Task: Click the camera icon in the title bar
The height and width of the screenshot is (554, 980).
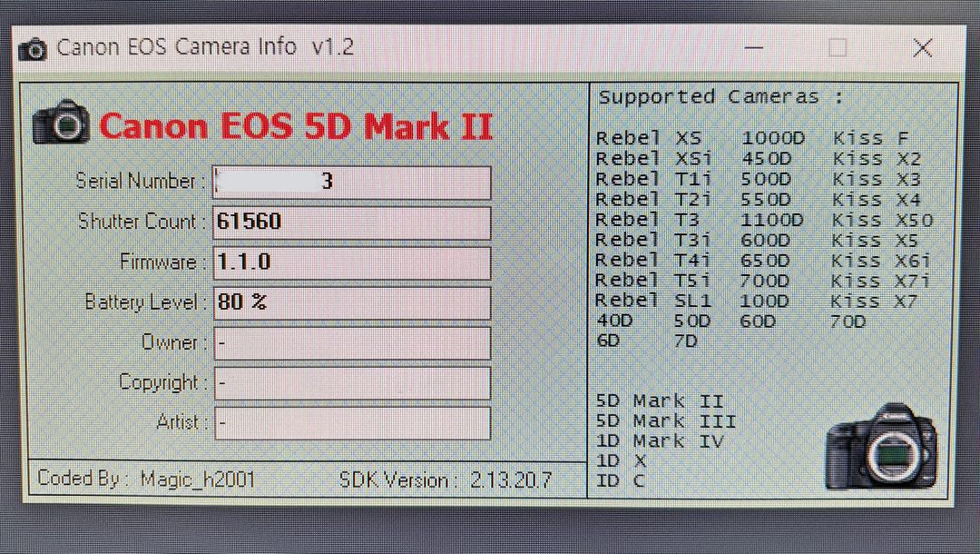Action: (34, 47)
